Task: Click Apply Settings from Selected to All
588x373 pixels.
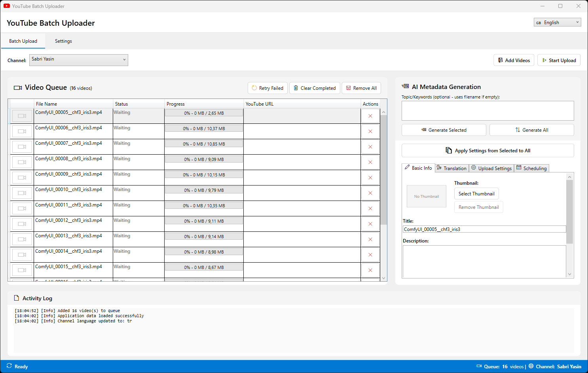Action: 487,151
